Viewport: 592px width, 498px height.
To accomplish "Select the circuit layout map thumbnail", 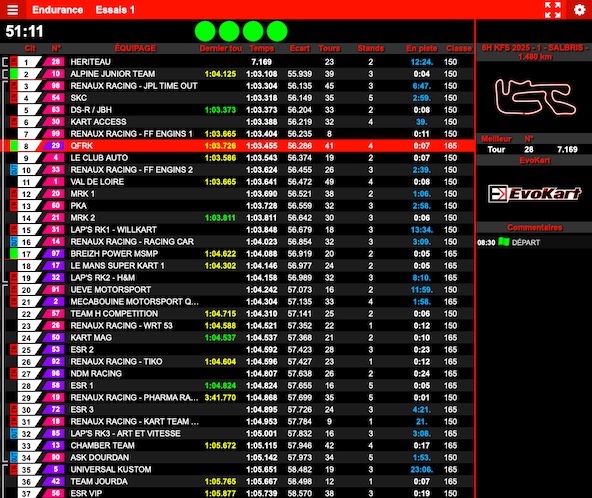I will [x=535, y=96].
